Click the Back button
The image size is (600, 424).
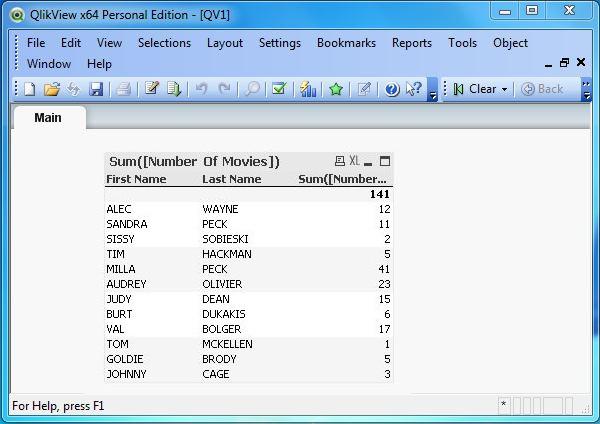pyautogui.click(x=542, y=89)
